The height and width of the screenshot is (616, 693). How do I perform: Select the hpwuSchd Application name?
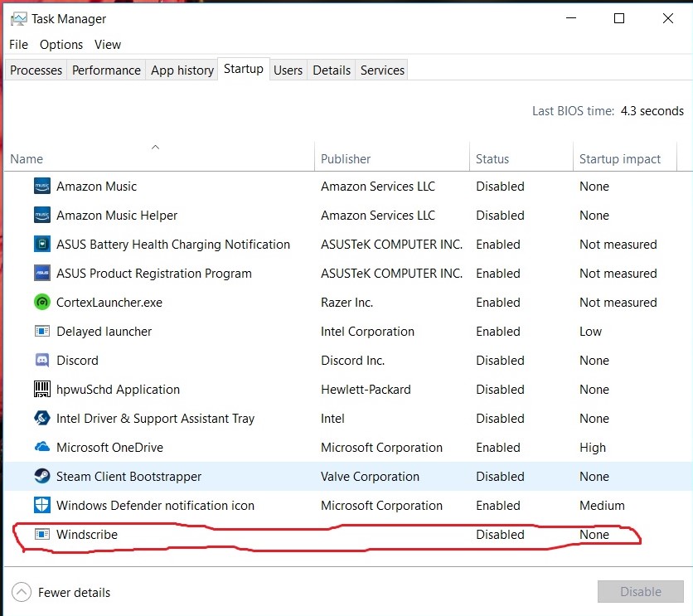click(x=118, y=390)
